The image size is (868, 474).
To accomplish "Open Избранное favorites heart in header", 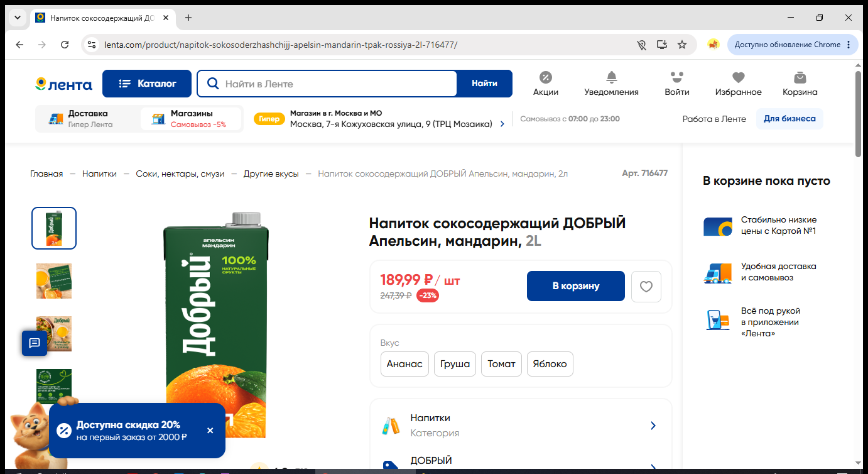I will 738,84.
